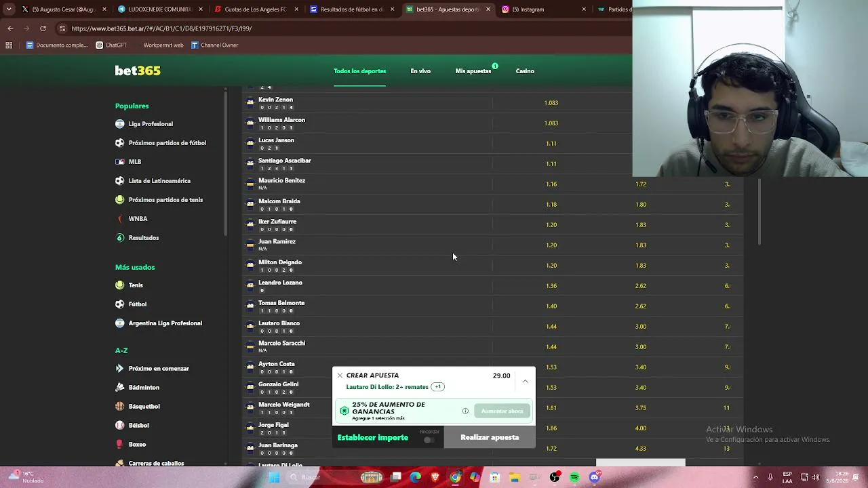
Task: Click Establecer importe in the bet slip
Action: [x=373, y=438]
